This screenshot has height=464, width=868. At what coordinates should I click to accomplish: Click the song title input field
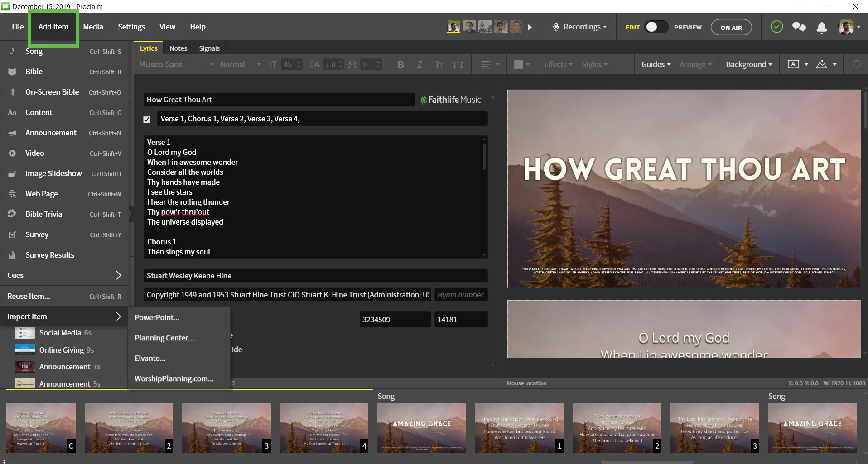(x=279, y=100)
